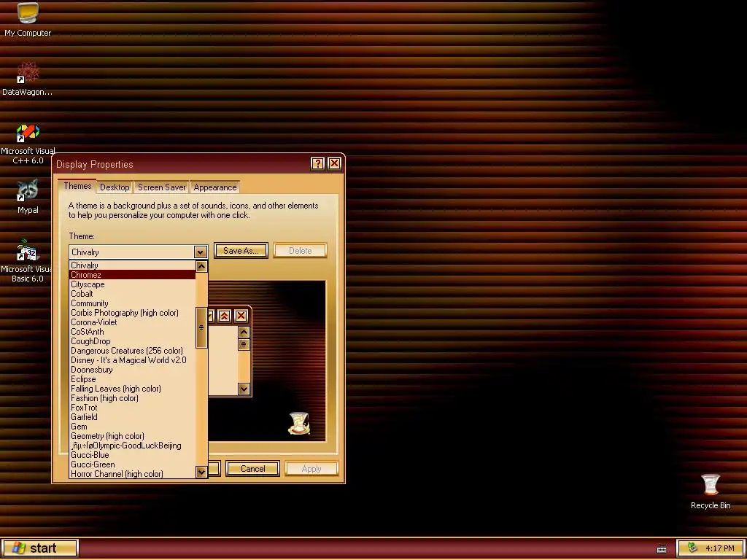Choose Dangerous Creatures (256 color) theme
This screenshot has width=747, height=560.
(133, 351)
